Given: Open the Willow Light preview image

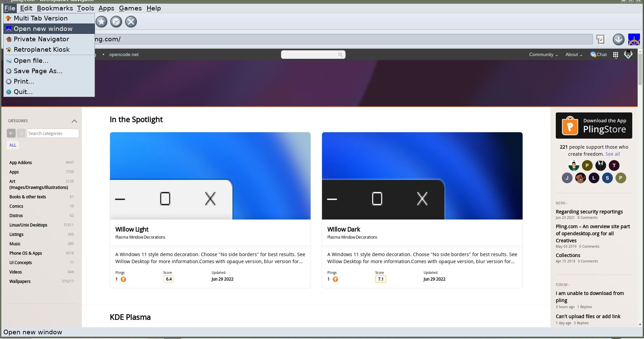Looking at the screenshot, I should pos(210,176).
